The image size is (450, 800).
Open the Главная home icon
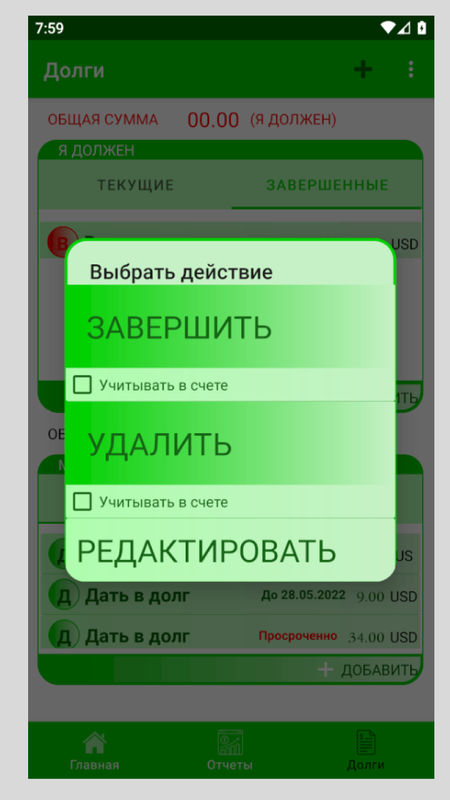[94, 743]
